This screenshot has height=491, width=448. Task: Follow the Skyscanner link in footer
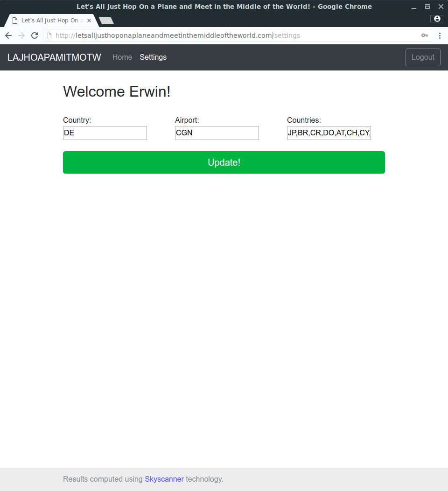pos(164,479)
